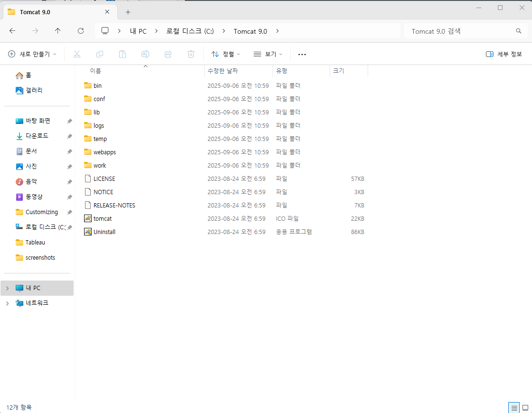
Task: Click the Rename icon in toolbar
Action: (145, 54)
